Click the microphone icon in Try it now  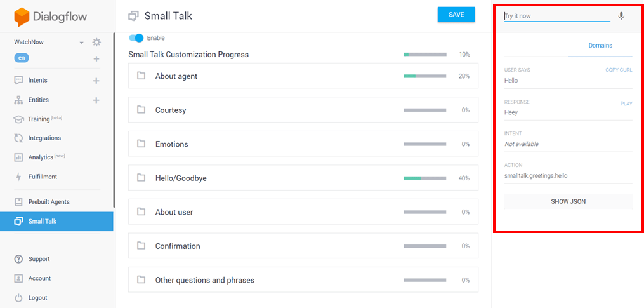click(621, 16)
